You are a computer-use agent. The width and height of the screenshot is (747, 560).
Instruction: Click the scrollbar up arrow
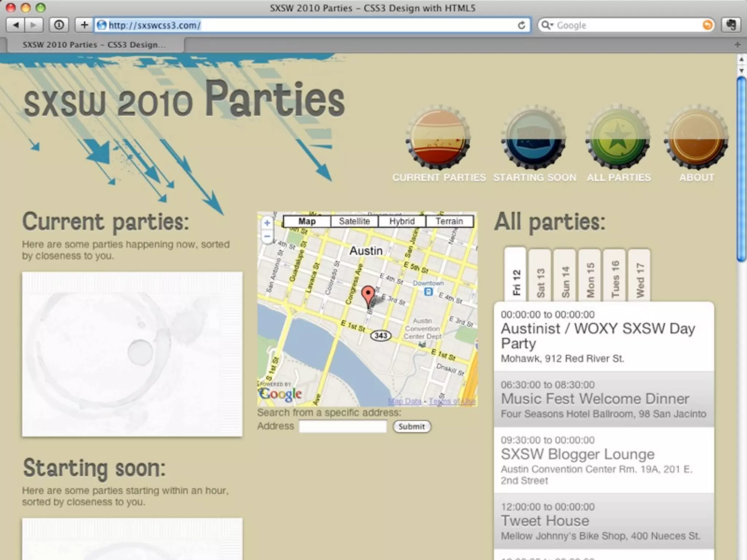click(741, 59)
